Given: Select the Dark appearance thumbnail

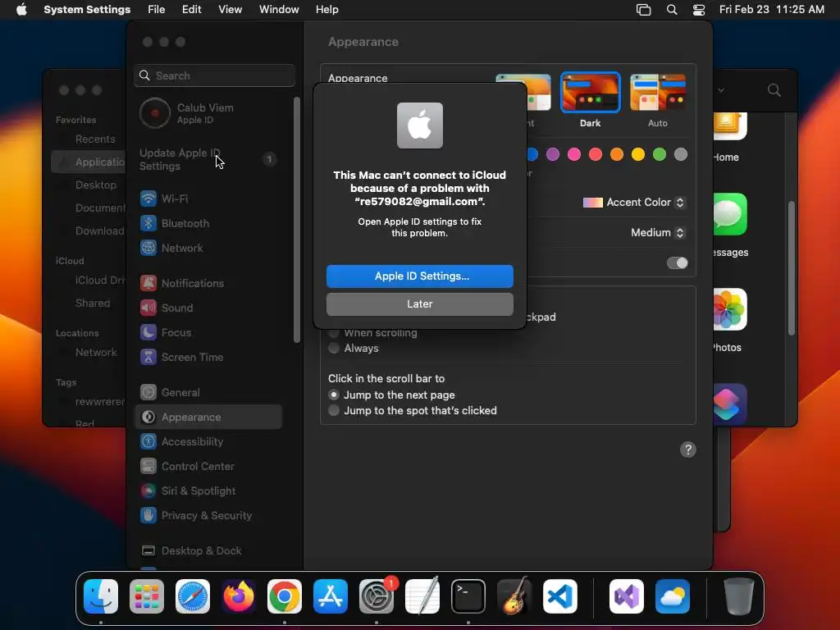Looking at the screenshot, I should coord(591,92).
